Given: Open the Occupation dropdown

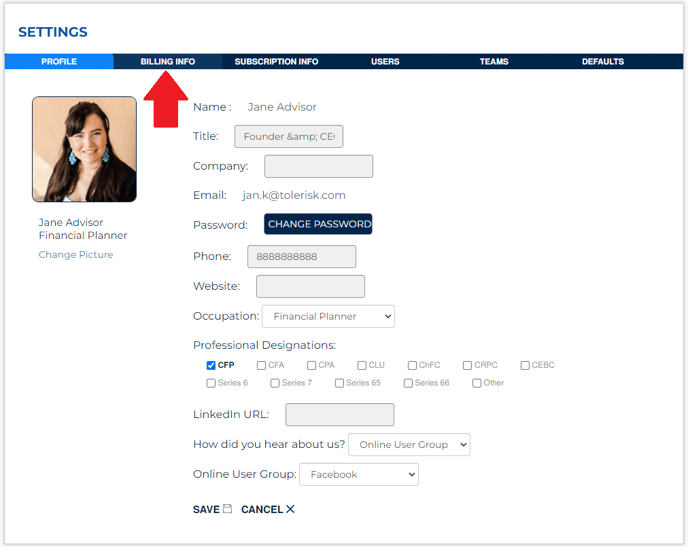Looking at the screenshot, I should tap(328, 316).
